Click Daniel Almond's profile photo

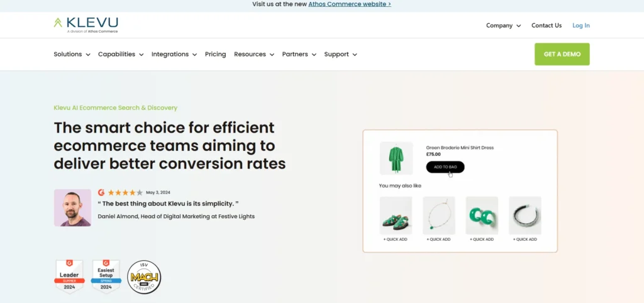(x=72, y=207)
